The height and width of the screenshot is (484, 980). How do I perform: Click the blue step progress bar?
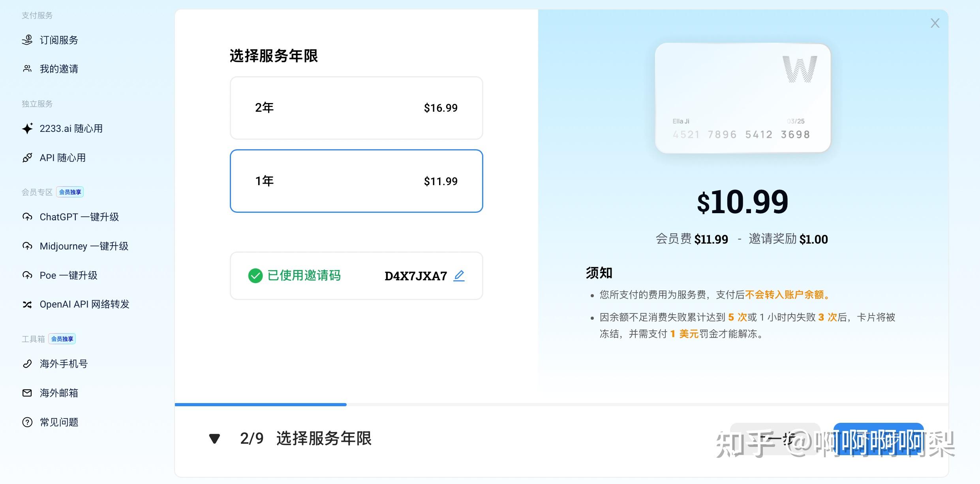pos(261,404)
